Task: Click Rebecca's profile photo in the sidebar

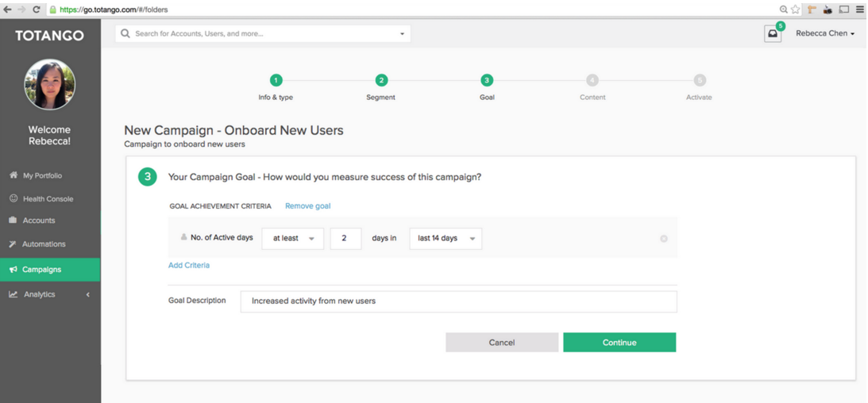Action: tap(50, 85)
